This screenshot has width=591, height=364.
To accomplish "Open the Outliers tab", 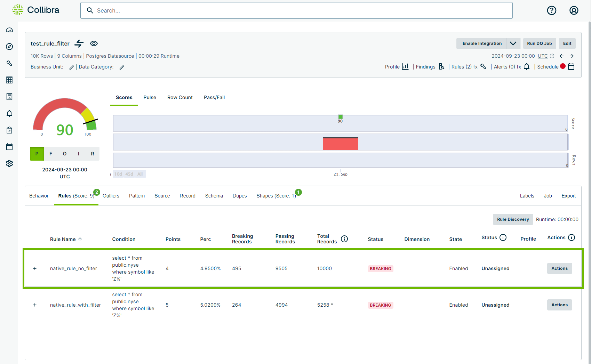I will point(111,196).
